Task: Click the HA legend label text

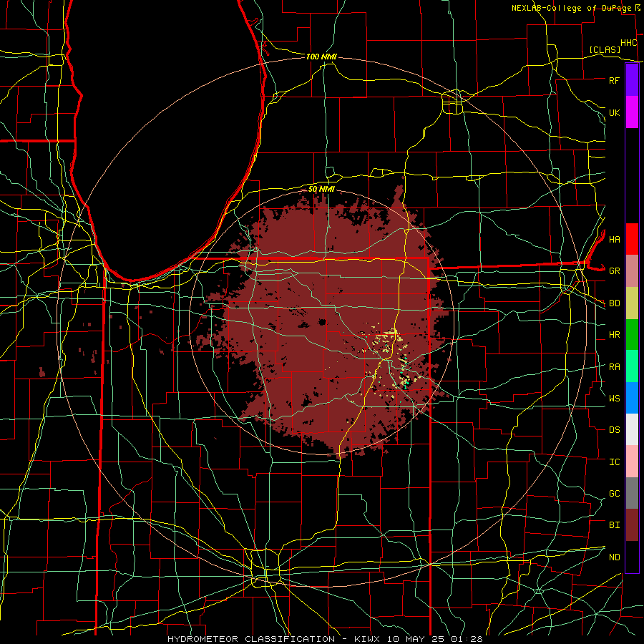Action: point(614,240)
